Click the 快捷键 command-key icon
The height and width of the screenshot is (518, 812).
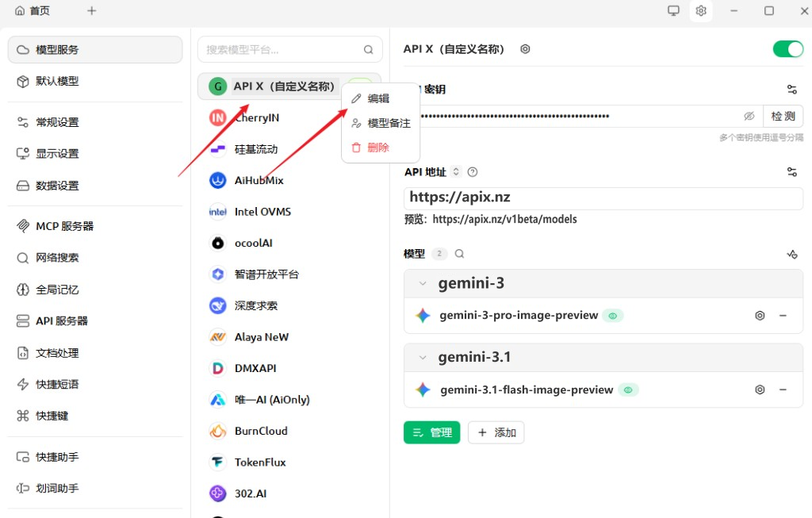(x=23, y=416)
